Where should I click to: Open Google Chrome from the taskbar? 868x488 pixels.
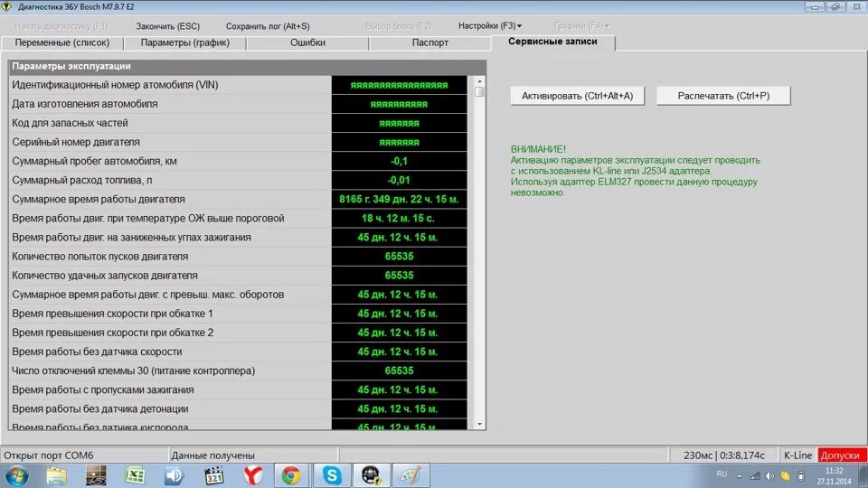tap(291, 476)
